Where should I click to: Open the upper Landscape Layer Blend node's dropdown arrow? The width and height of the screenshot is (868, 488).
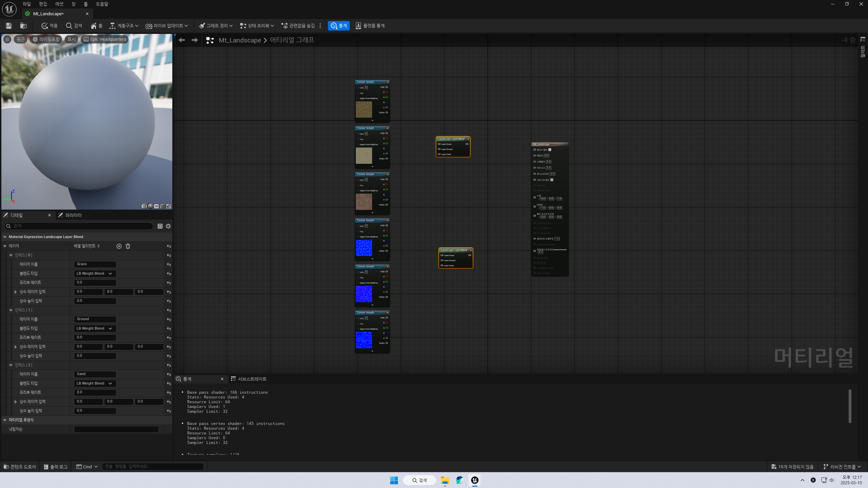[x=468, y=139]
